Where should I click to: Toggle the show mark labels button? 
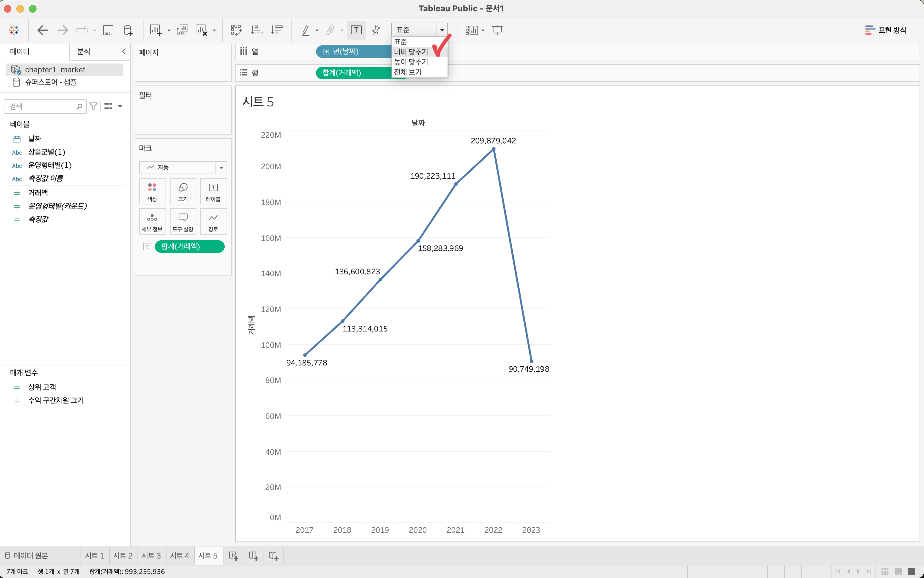356,30
